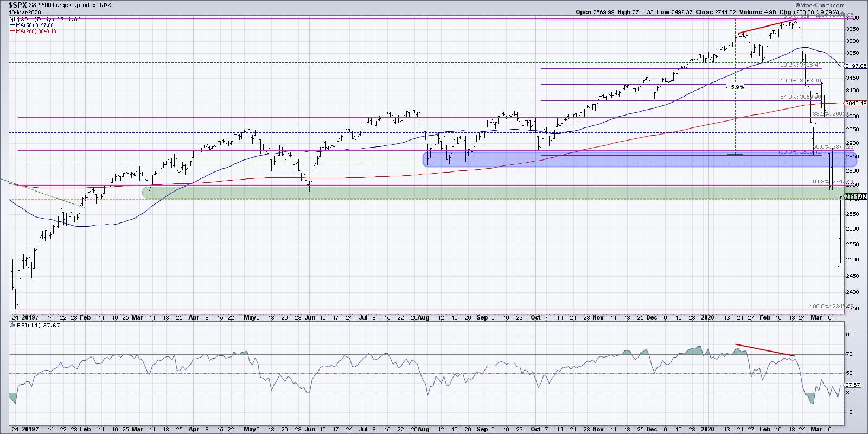Image resolution: width=868 pixels, height=434 pixels.
Task: Click the 3049.18 MA(200) axis tag
Action: point(856,103)
